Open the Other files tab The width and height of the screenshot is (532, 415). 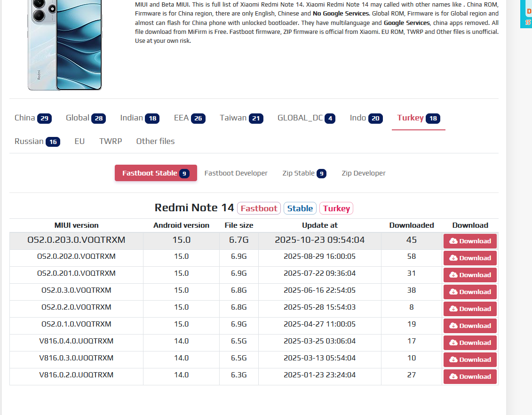155,142
